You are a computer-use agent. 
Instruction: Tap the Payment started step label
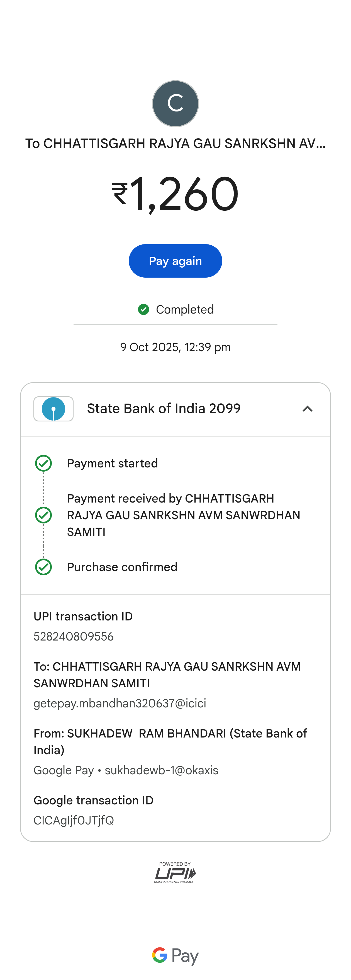[112, 463]
